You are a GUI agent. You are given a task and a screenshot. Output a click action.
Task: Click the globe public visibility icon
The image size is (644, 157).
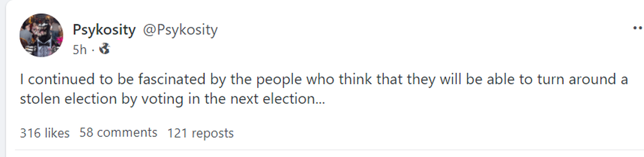pos(105,49)
